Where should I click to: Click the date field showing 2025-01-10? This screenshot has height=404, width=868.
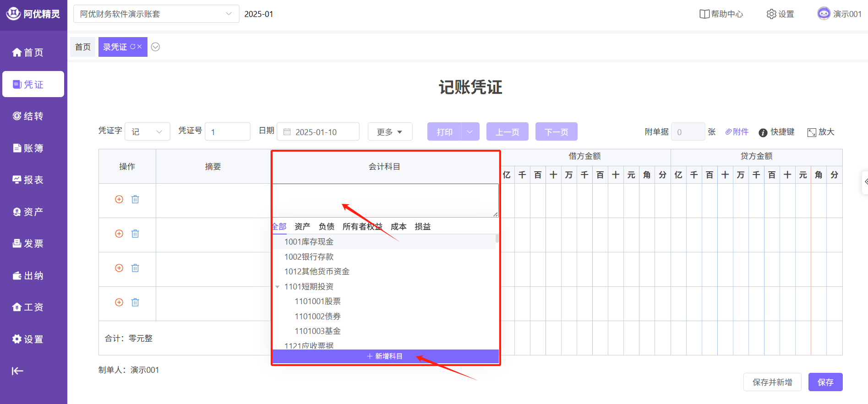318,132
